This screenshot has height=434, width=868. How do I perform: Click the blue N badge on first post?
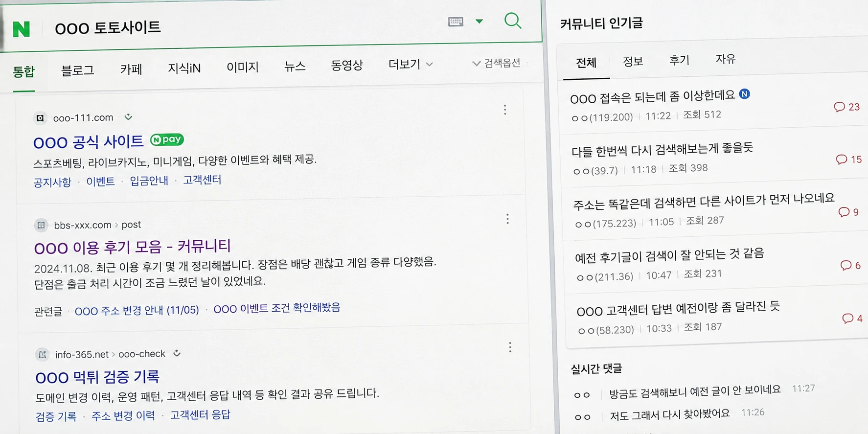pyautogui.click(x=745, y=94)
